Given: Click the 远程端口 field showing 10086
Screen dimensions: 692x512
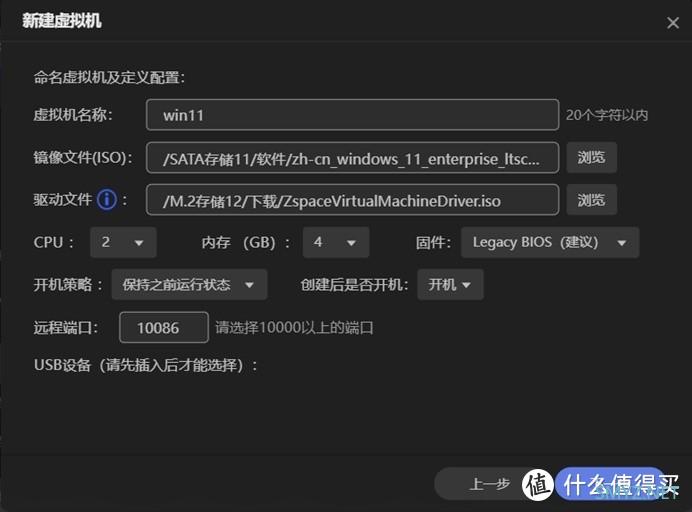Looking at the screenshot, I should 164,328.
